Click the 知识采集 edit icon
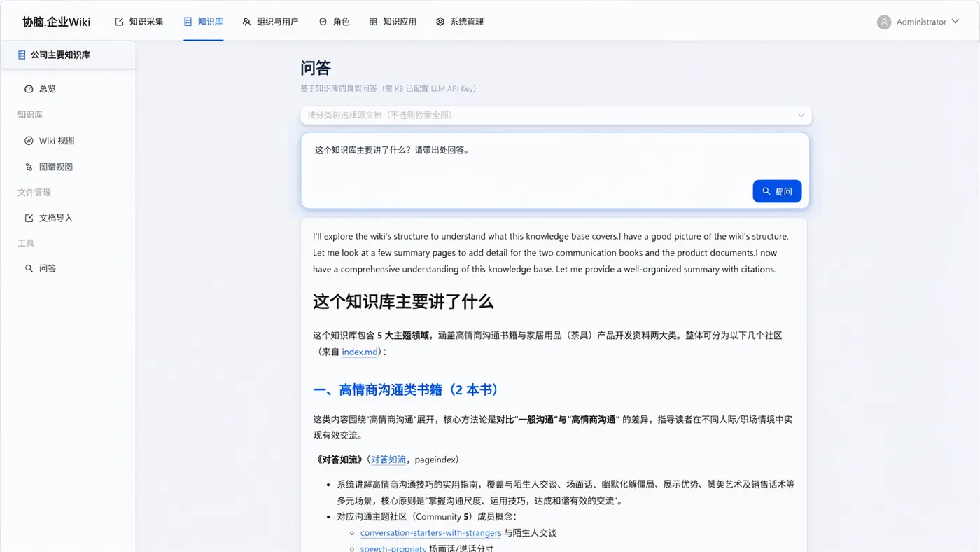 (x=119, y=22)
